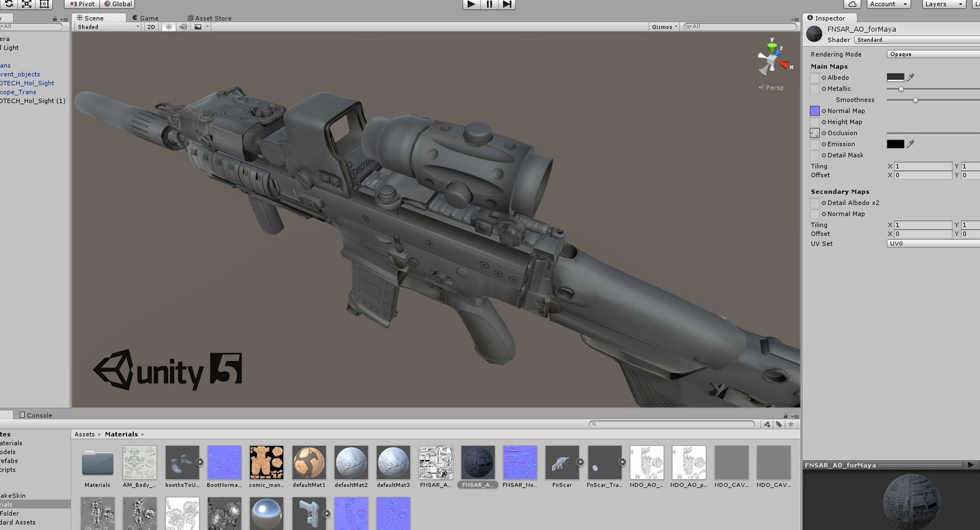Image resolution: width=980 pixels, height=530 pixels.
Task: Select the AM_Body_ texture asset
Action: click(139, 467)
